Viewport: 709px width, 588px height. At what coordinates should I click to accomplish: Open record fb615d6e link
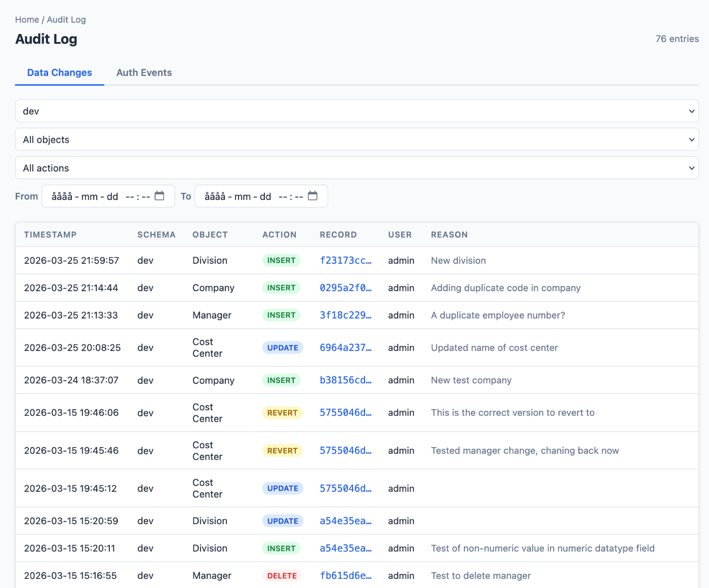(x=345, y=575)
